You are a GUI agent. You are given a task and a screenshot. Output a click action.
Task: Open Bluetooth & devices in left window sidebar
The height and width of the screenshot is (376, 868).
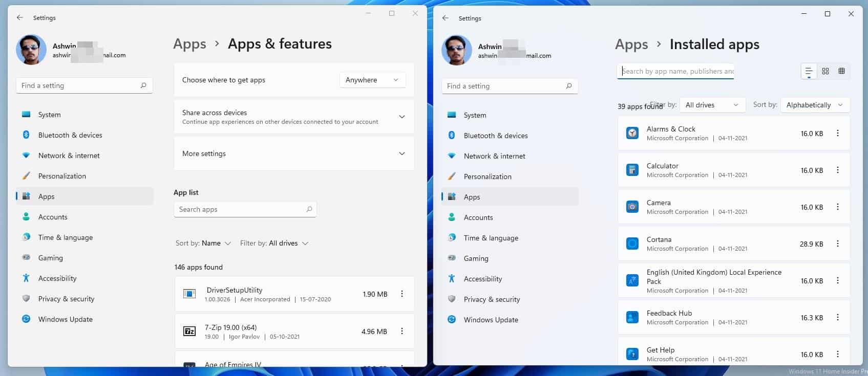[84, 135]
